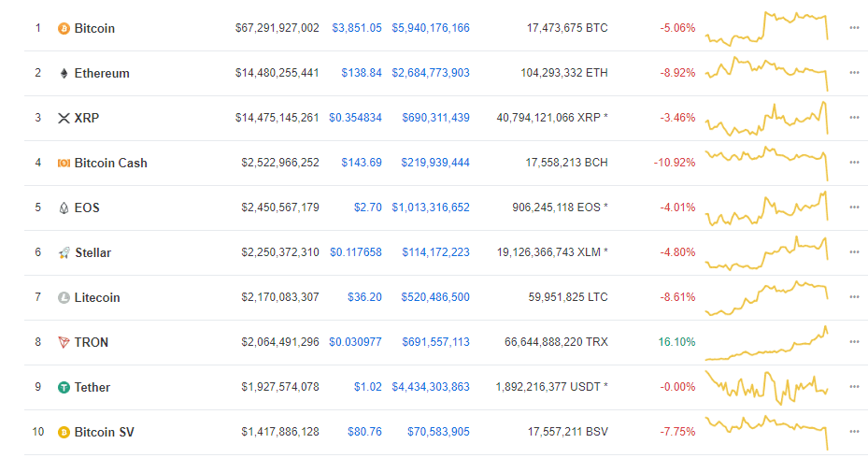Click Bitcoin SV volume $70,583,905

click(x=438, y=432)
